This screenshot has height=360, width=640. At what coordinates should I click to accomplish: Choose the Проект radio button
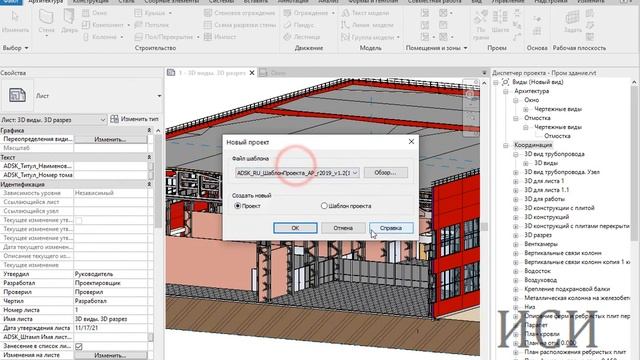(238, 206)
